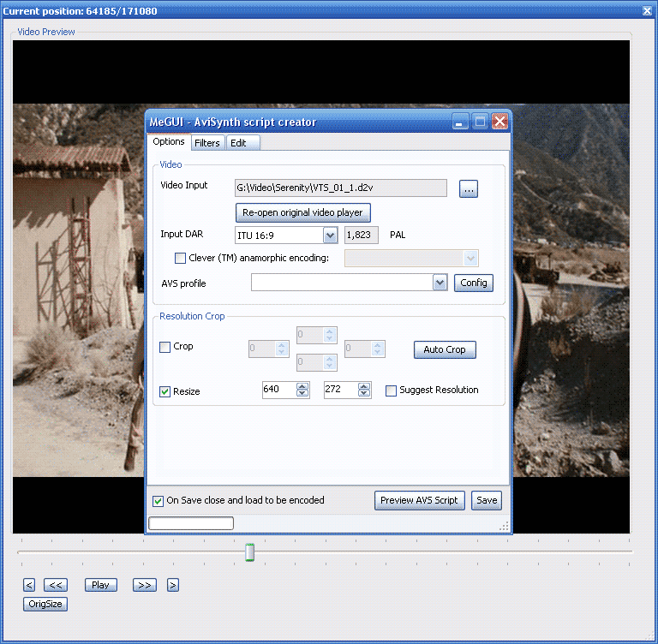Uncheck On Save close and load option
Screen dimensions: 658x644
point(158,501)
